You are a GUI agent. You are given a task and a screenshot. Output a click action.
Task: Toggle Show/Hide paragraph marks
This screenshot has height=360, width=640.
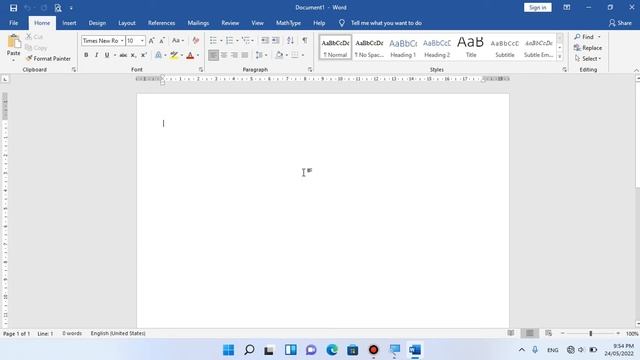click(x=305, y=40)
